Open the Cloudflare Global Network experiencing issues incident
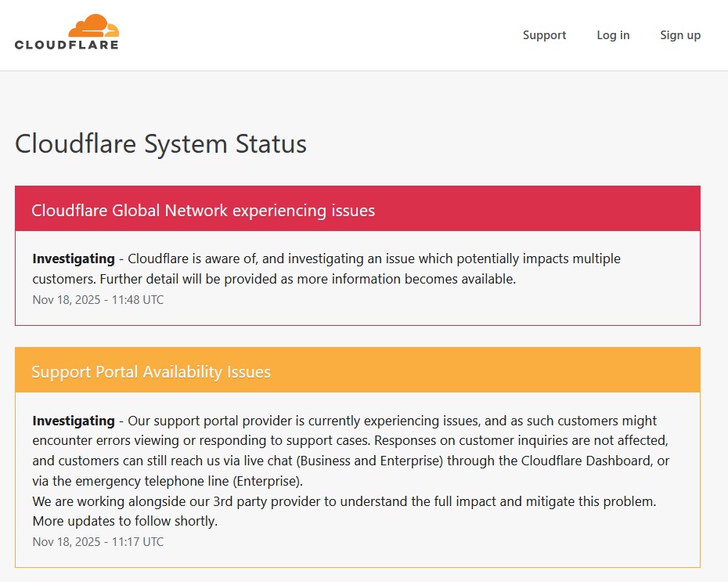The height and width of the screenshot is (582, 728). [x=203, y=211]
